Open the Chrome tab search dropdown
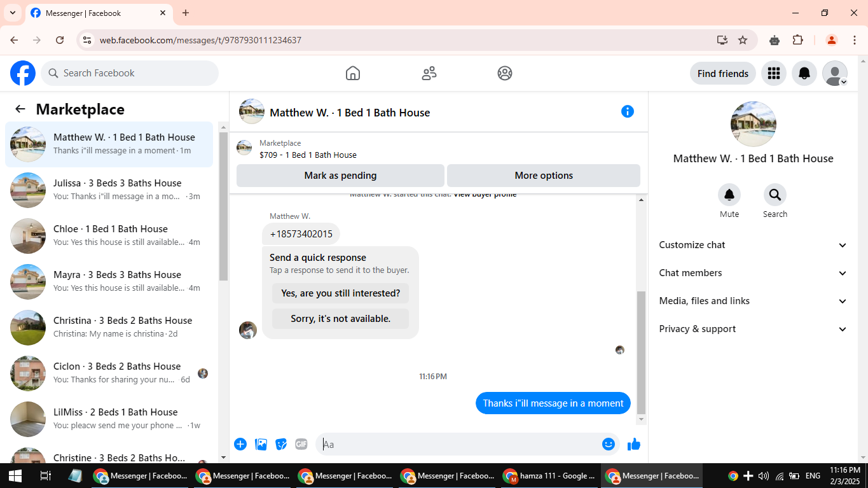The height and width of the screenshot is (488, 868). pos(12,13)
